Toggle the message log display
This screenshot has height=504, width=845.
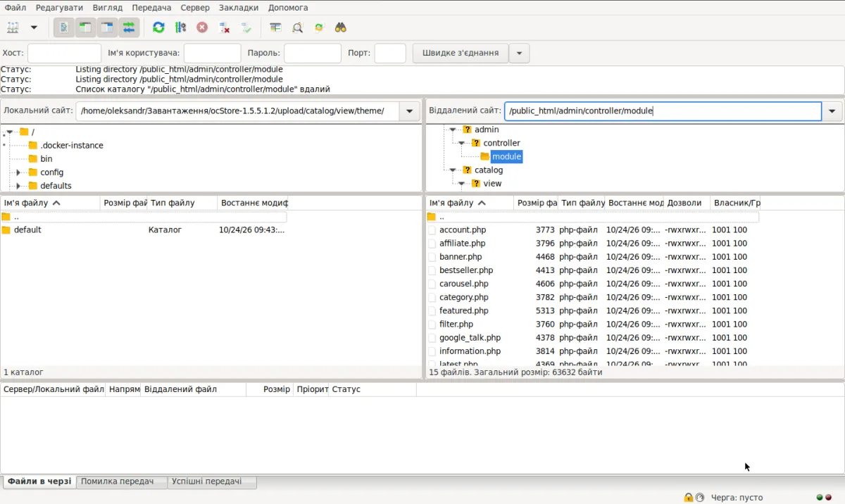coord(63,27)
